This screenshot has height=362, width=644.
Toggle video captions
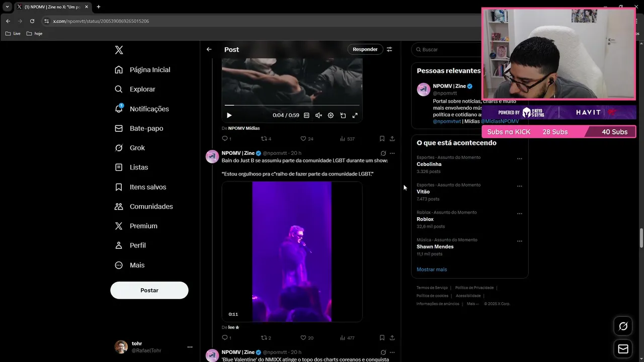306,115
